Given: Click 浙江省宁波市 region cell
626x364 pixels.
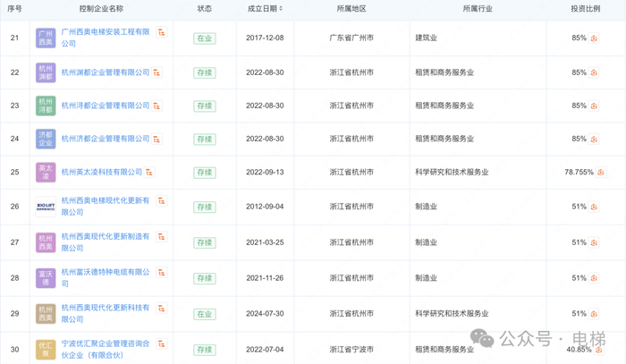Looking at the screenshot, I should (351, 349).
